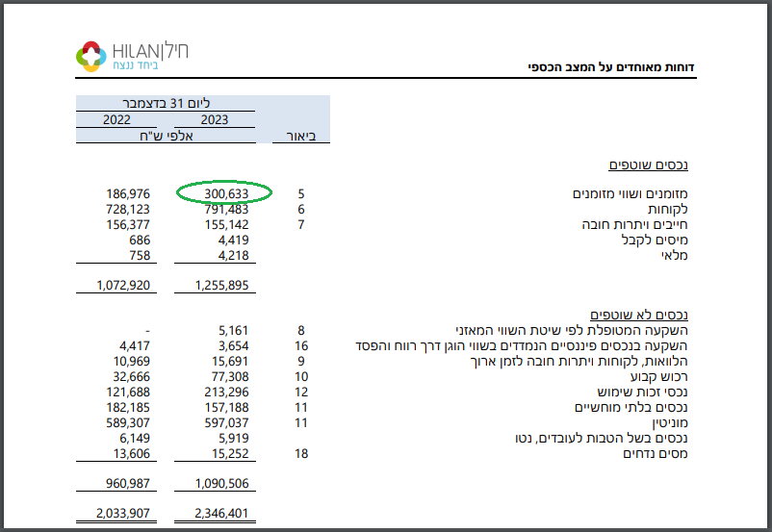Image resolution: width=772 pixels, height=532 pixels.
Task: Select the 2022 total 2,033,907
Action: click(x=122, y=512)
